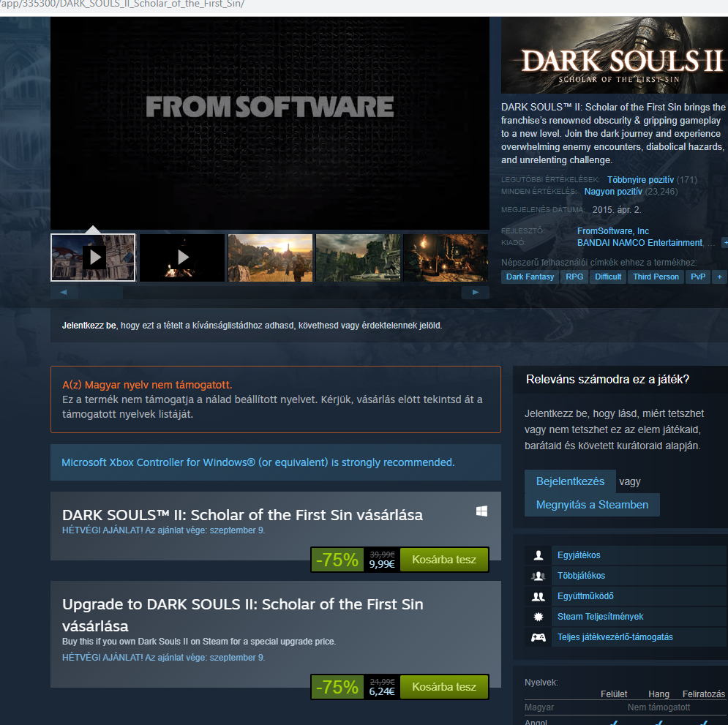Add the Upgrade edition to cart

444,687
